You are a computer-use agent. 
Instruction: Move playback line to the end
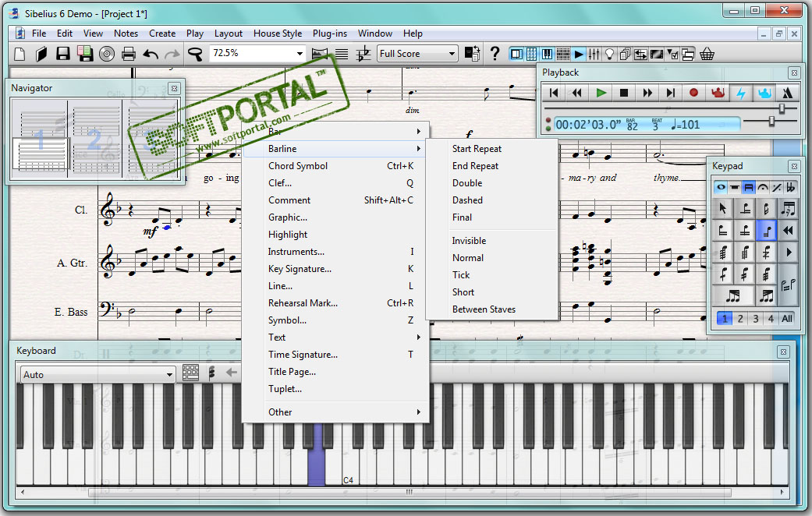coord(671,93)
